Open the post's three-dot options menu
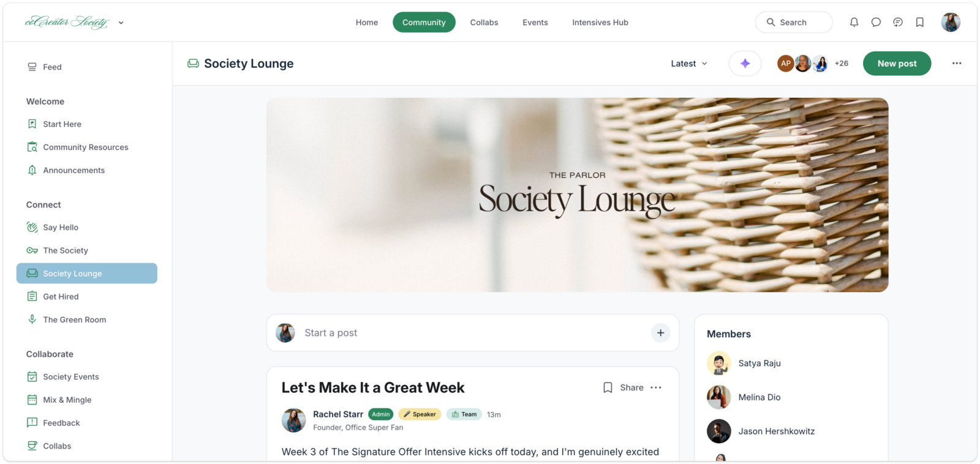980x464 pixels. 656,387
